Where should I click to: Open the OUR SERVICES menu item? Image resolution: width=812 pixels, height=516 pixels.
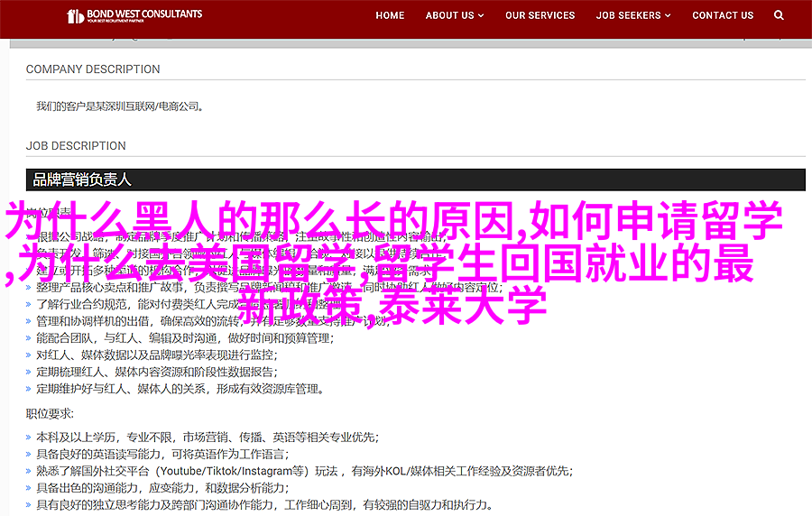coord(540,15)
